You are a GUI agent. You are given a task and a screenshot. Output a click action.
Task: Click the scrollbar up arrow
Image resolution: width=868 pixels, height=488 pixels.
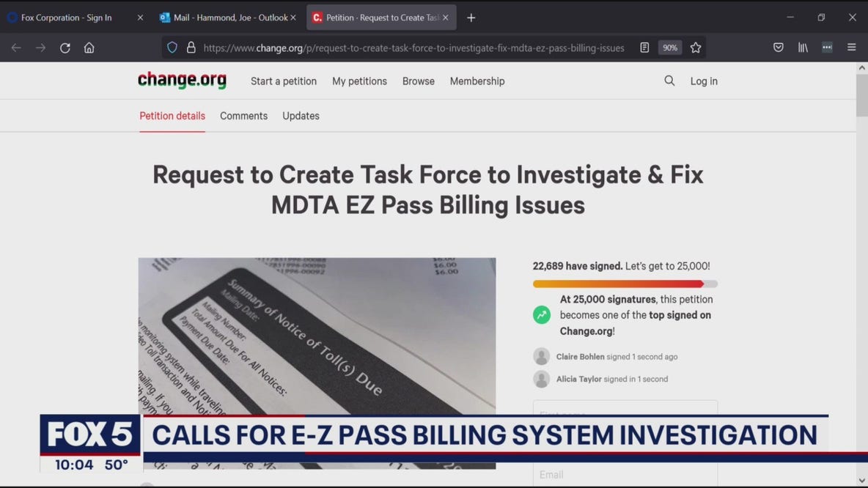(861, 67)
